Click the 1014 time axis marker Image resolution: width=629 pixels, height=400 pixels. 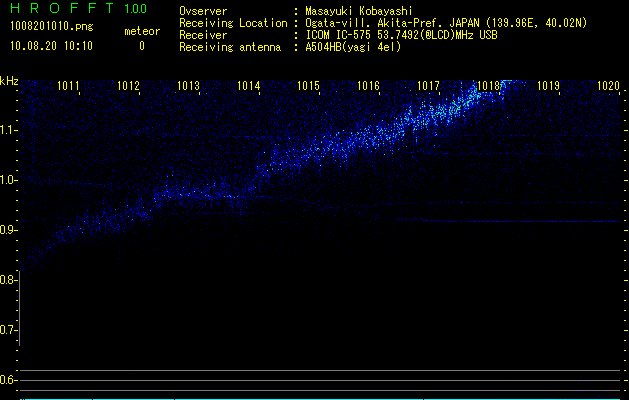tap(248, 86)
